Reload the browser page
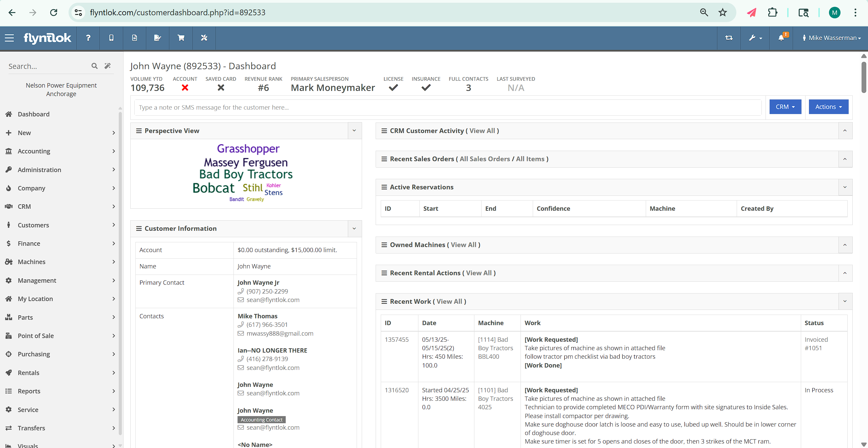The height and width of the screenshot is (448, 868). 54,13
